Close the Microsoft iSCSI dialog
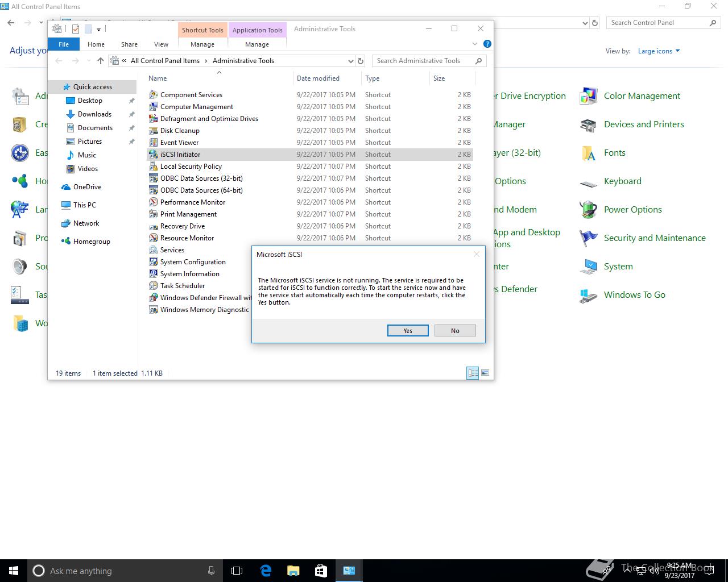This screenshot has width=728, height=582. click(x=477, y=254)
